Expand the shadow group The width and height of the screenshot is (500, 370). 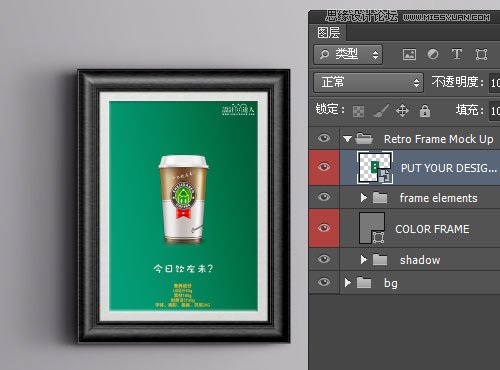364,260
